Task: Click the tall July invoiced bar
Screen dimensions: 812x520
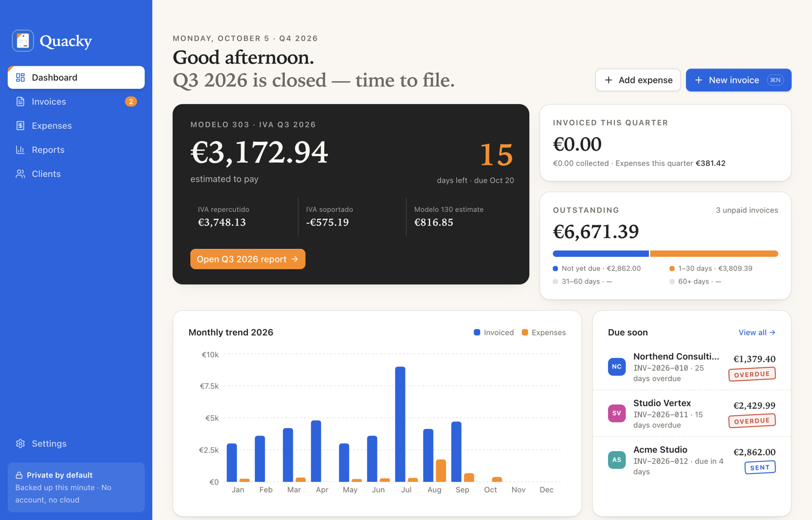Action: point(400,424)
